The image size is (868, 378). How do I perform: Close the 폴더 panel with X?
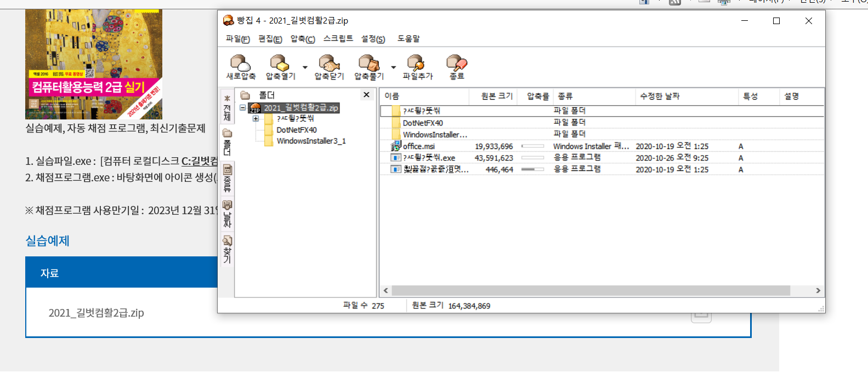pos(366,95)
